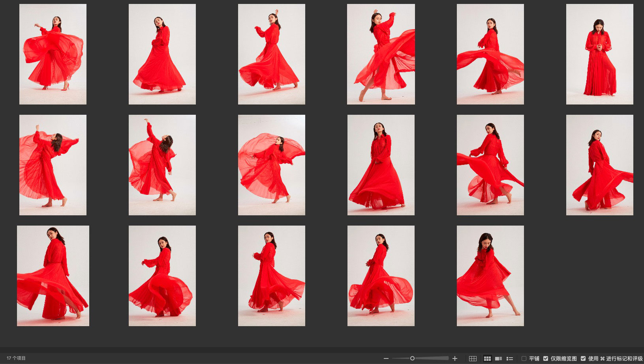Select the first thumbnail in top row
Viewport: 644px width, 364px height.
pyautogui.click(x=53, y=54)
